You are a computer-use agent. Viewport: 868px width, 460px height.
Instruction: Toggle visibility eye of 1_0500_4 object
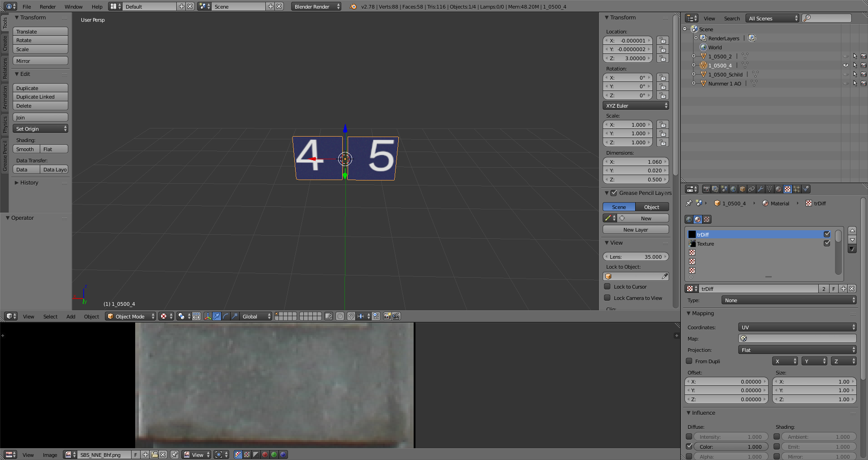pyautogui.click(x=846, y=66)
